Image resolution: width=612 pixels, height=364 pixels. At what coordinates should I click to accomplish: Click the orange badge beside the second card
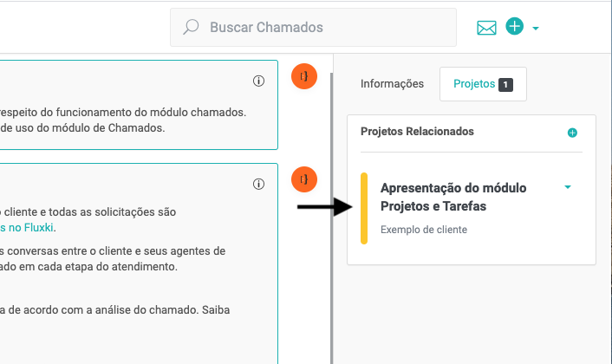[304, 179]
